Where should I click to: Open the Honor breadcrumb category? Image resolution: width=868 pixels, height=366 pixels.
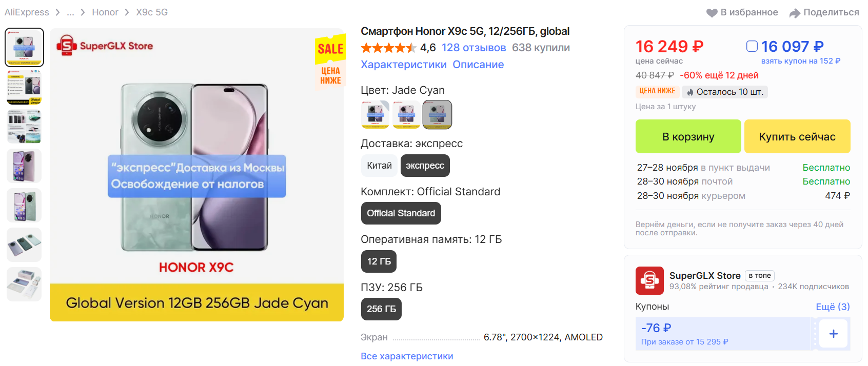click(105, 12)
